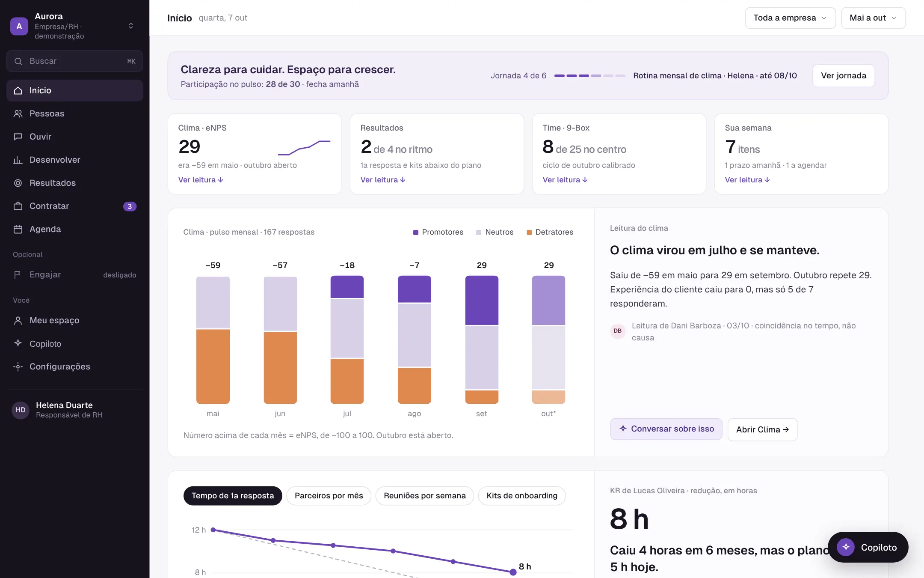Click the set bar in climate chart
Screen dimensions: 924x578
point(482,340)
